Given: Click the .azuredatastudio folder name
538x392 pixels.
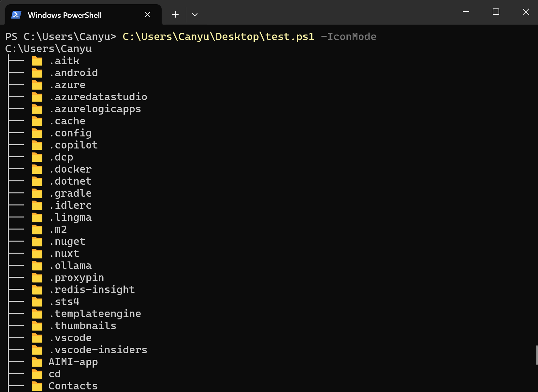Looking at the screenshot, I should (x=98, y=97).
